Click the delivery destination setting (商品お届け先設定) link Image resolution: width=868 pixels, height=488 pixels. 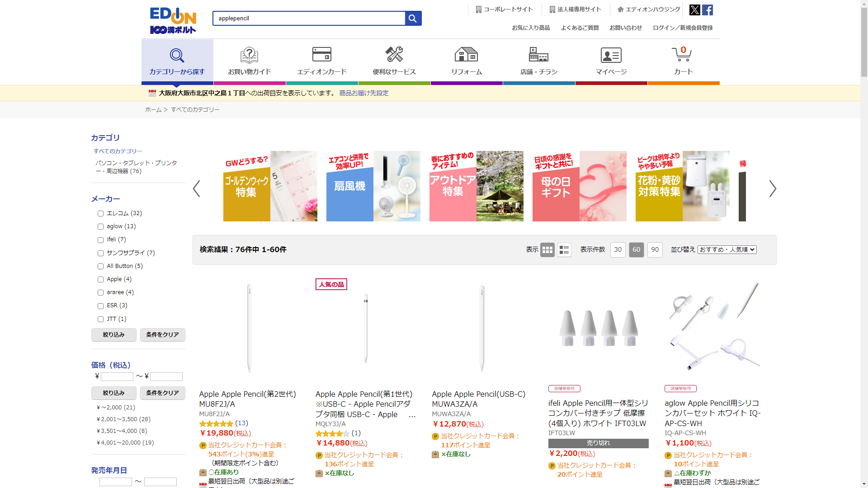click(x=363, y=93)
